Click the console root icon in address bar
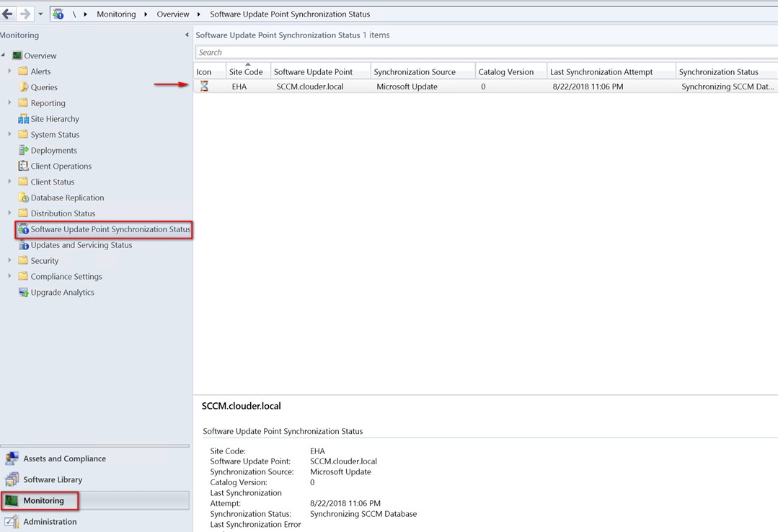Screen dimensions: 778x532 point(58,14)
